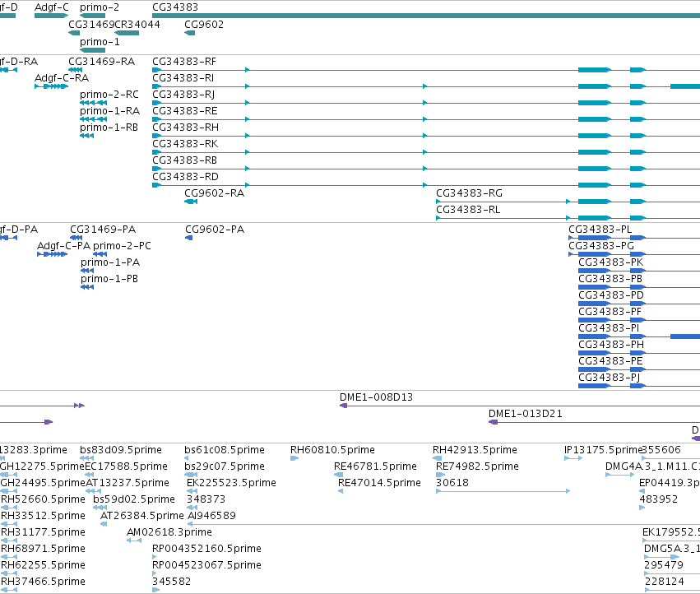This screenshot has height=594, width=700.
Task: Select the CG34383-PF protein feature
Action: 639,320
